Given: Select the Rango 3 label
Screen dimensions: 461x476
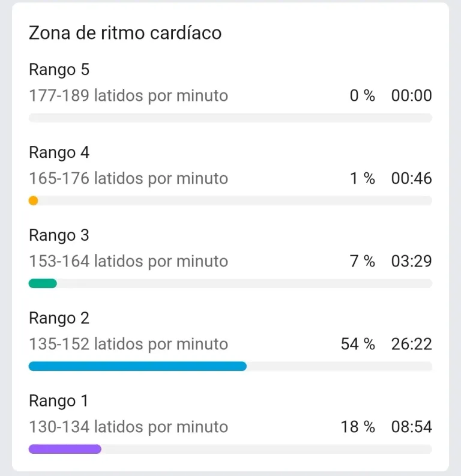Looking at the screenshot, I should tap(59, 235).
